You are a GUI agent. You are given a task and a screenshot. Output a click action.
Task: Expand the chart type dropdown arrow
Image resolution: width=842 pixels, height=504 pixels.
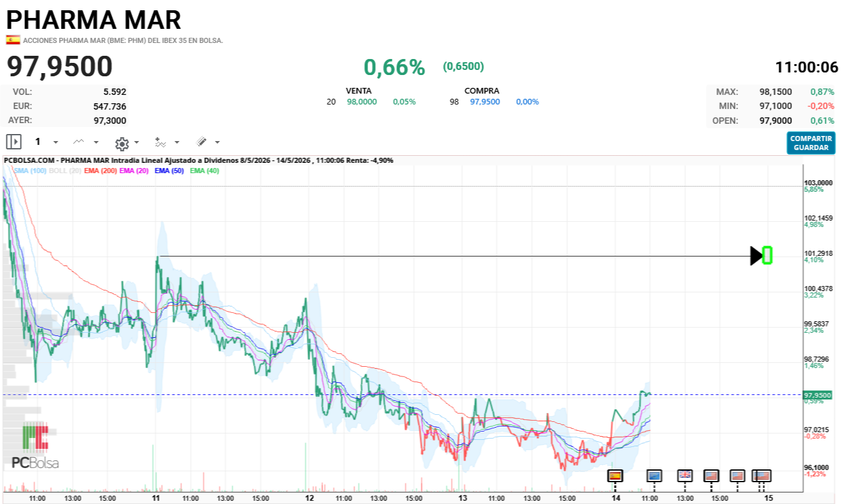coord(96,142)
